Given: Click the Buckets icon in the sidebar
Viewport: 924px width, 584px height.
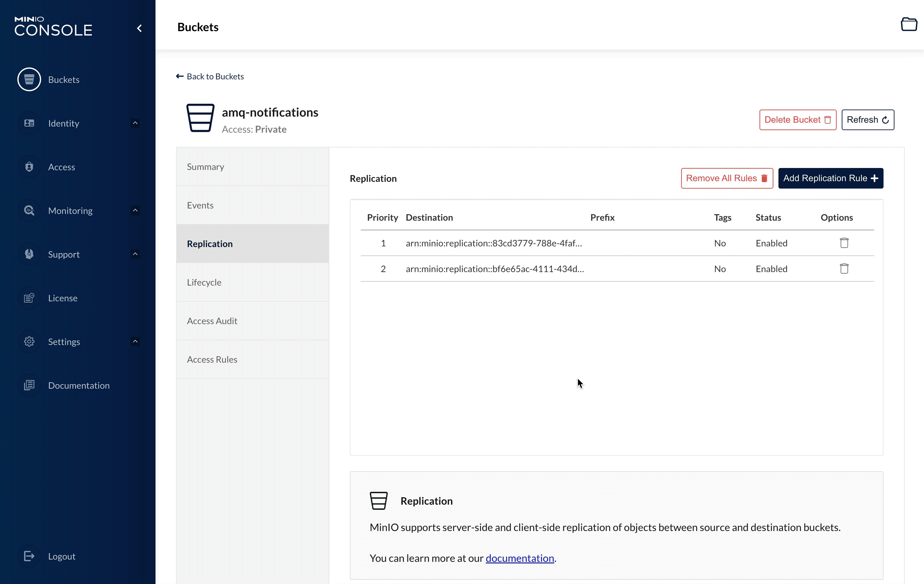Looking at the screenshot, I should [29, 79].
